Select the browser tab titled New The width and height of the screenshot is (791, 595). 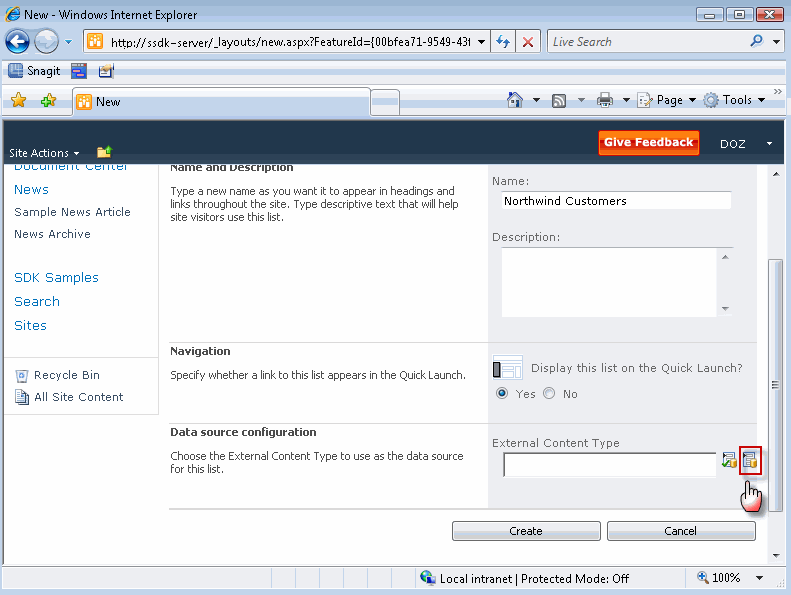tap(222, 102)
